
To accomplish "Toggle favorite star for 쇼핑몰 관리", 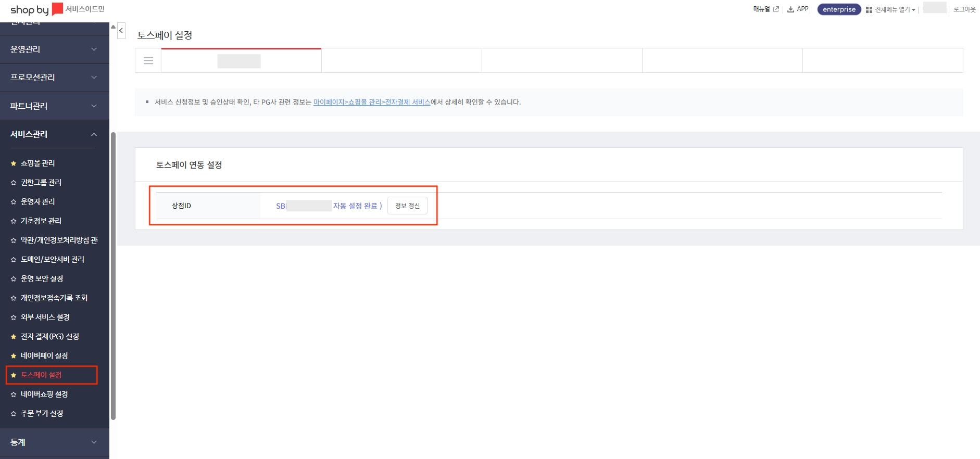I will click(x=14, y=163).
